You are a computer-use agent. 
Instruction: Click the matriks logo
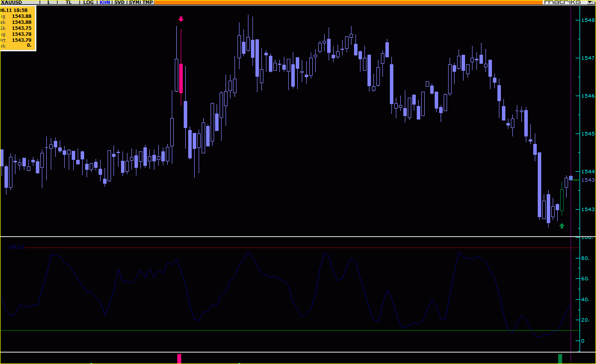tap(562, 2)
